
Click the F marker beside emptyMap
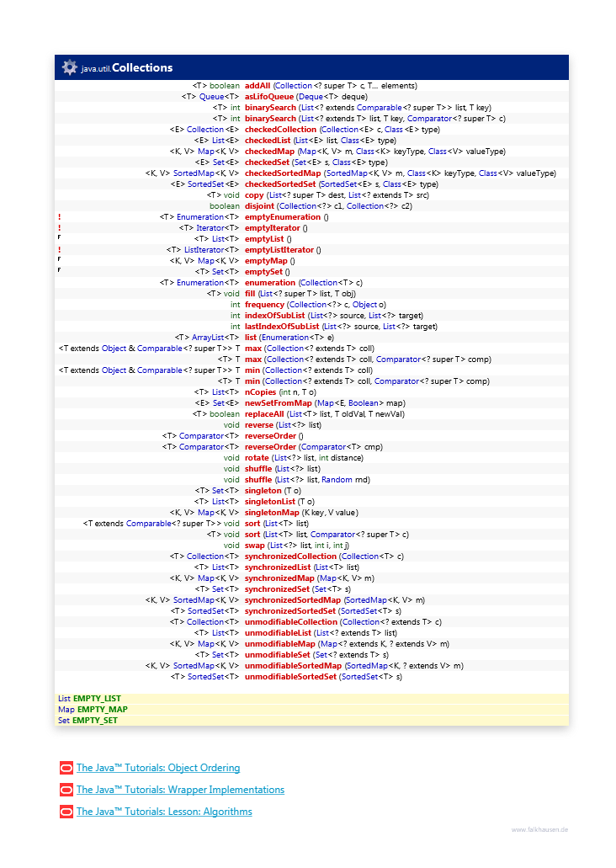click(59, 259)
